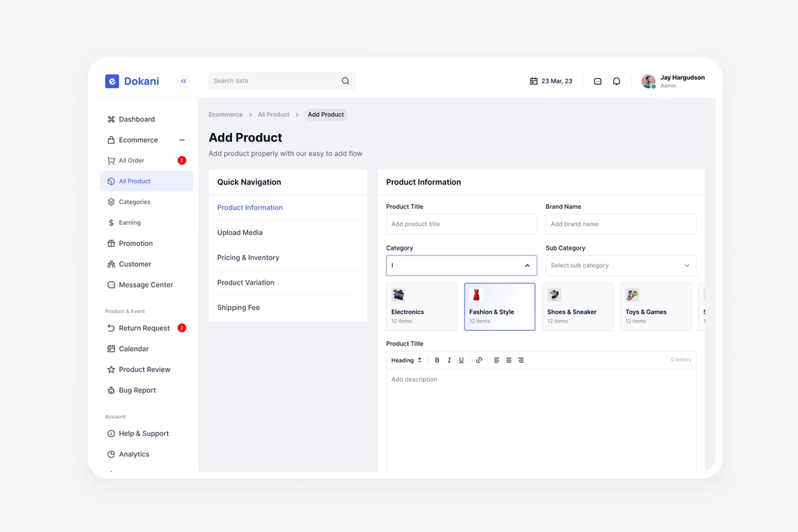Align description text center
The height and width of the screenshot is (532, 798).
[509, 360]
